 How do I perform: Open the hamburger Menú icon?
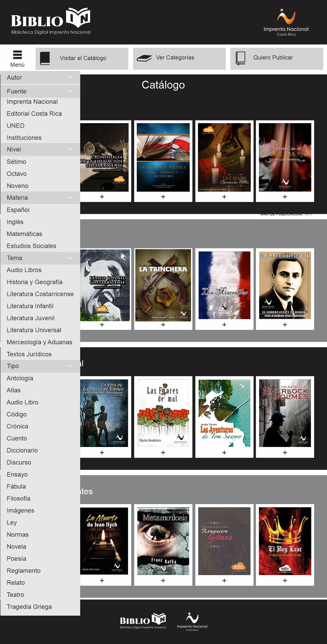17,55
